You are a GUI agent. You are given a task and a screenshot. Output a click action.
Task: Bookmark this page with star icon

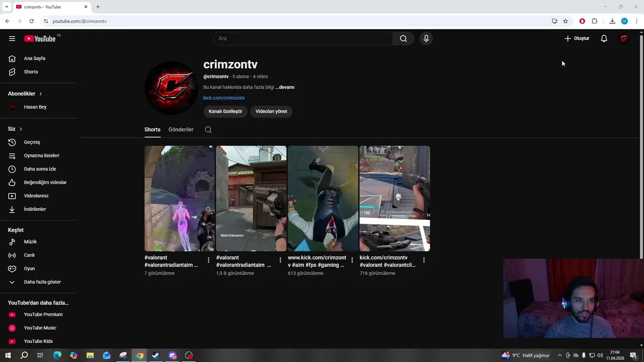click(566, 21)
